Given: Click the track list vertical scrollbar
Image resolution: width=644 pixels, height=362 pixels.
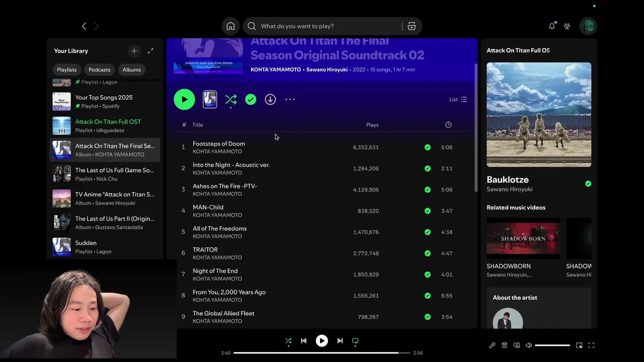Looking at the screenshot, I should coord(476,128).
